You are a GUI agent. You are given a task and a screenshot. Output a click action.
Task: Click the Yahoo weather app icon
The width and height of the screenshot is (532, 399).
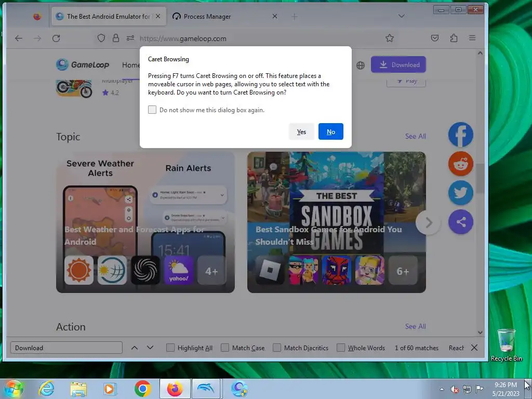[x=179, y=270]
